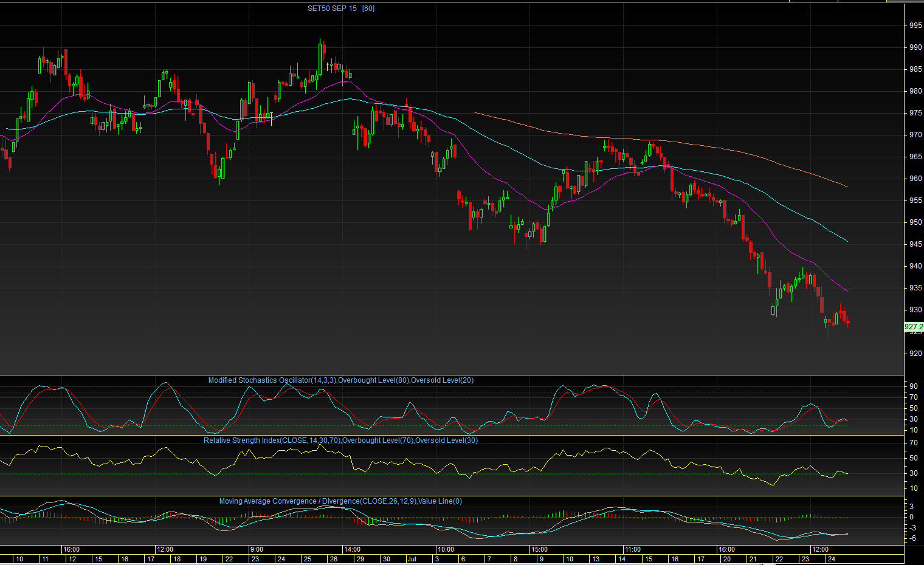924x565 pixels.
Task: Click the 11:00 time label
Action: (x=633, y=549)
